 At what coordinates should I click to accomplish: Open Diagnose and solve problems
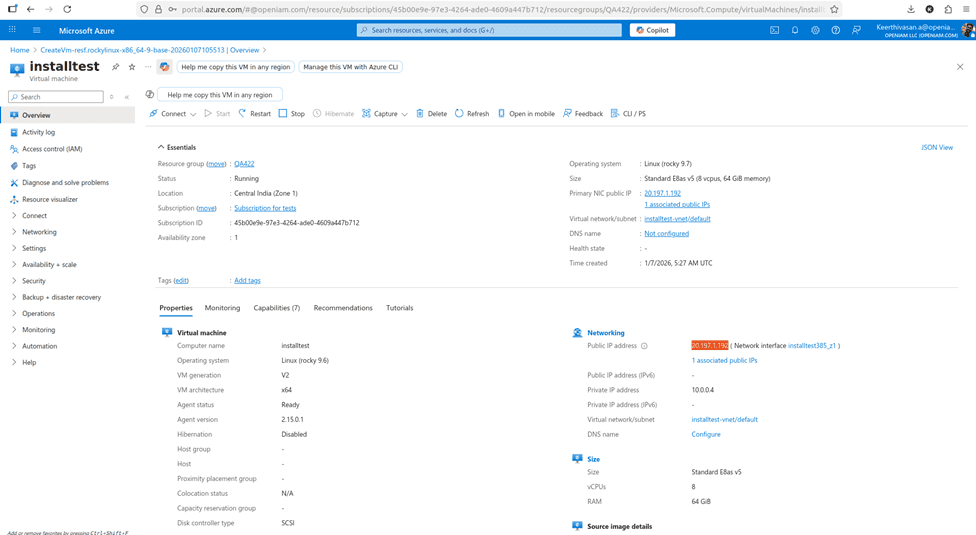point(65,182)
